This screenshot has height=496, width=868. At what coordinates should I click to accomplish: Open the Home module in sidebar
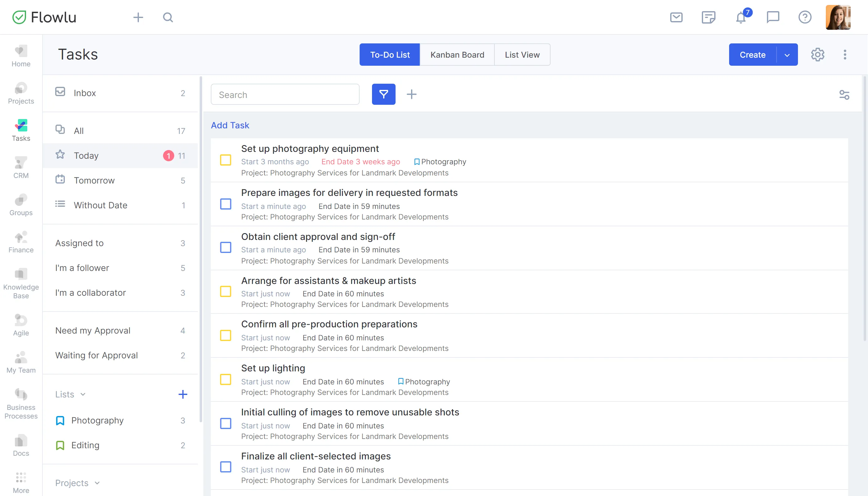coord(21,56)
